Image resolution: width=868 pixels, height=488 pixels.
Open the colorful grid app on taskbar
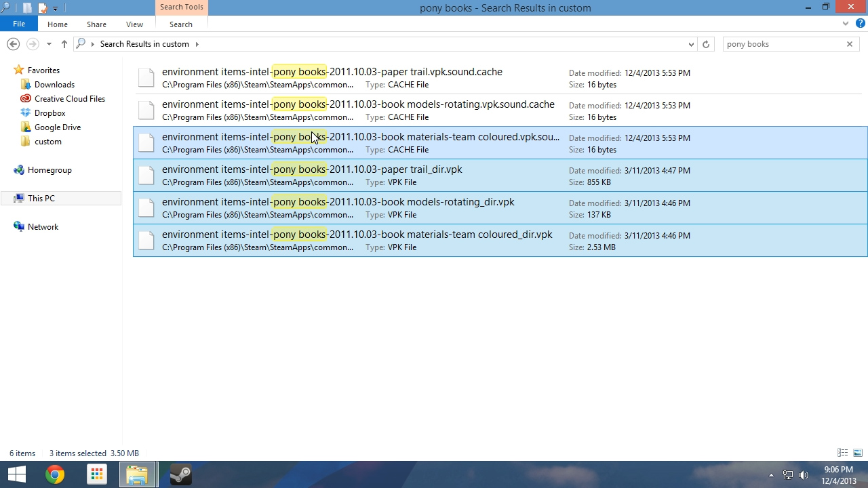[97, 474]
